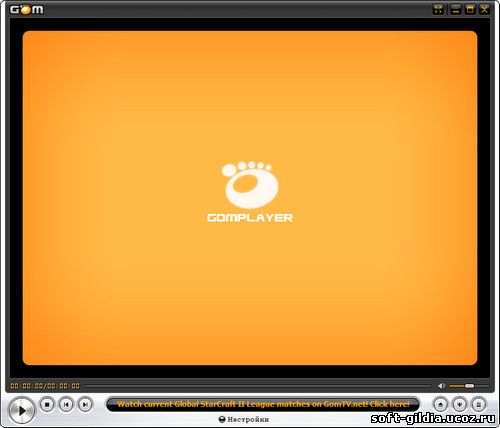The image size is (500, 428).
Task: Switch to compact mode via four-square icon
Action: coord(439,9)
